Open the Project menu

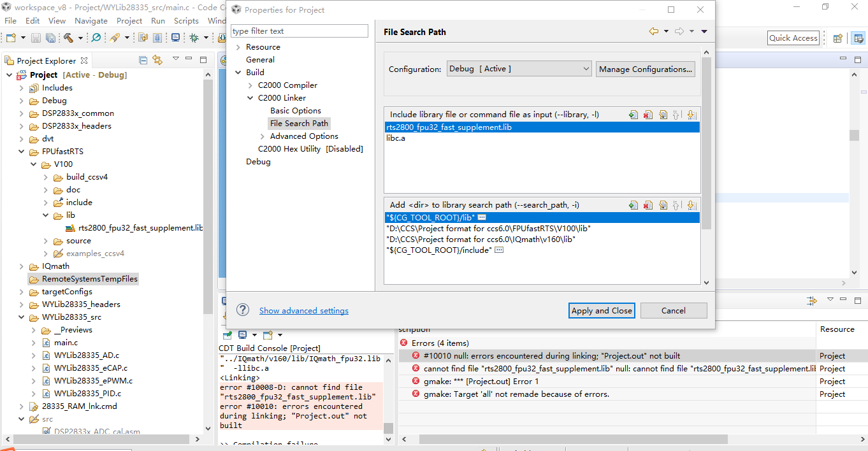point(129,20)
